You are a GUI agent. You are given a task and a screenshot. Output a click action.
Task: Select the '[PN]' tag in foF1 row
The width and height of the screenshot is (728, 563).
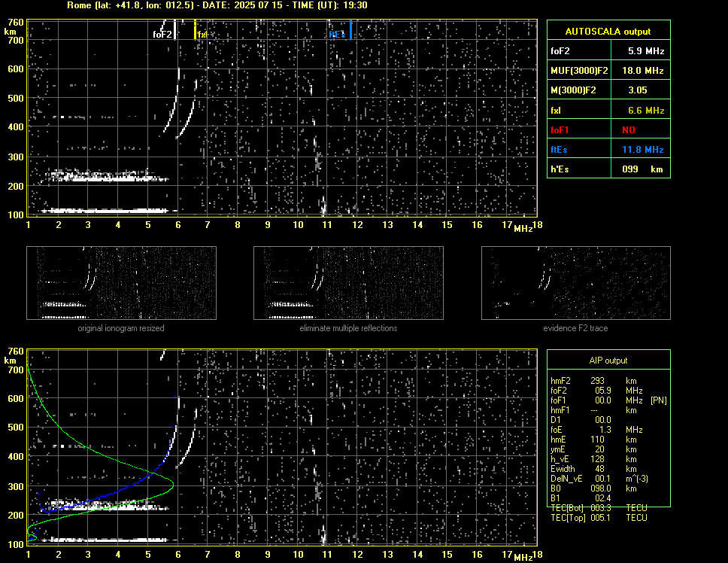tap(659, 400)
